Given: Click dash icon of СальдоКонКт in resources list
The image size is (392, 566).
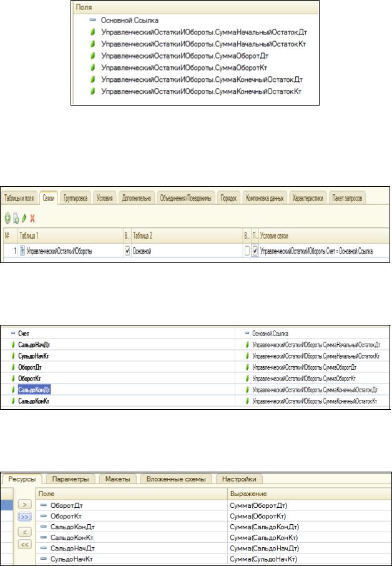Looking at the screenshot, I should pyautogui.click(x=44, y=537).
